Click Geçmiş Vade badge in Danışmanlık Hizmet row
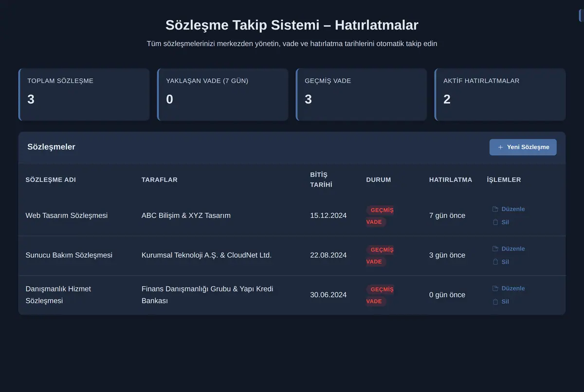584x392 pixels. pos(380,295)
